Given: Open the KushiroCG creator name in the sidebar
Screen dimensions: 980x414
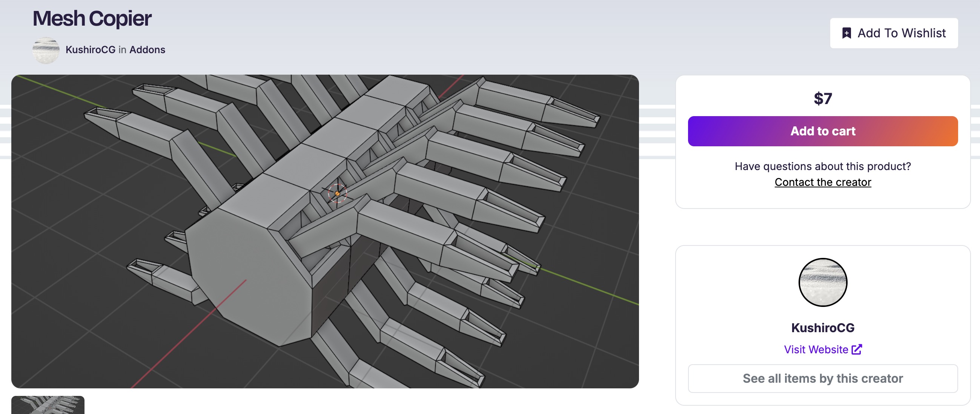Looking at the screenshot, I should 822,328.
